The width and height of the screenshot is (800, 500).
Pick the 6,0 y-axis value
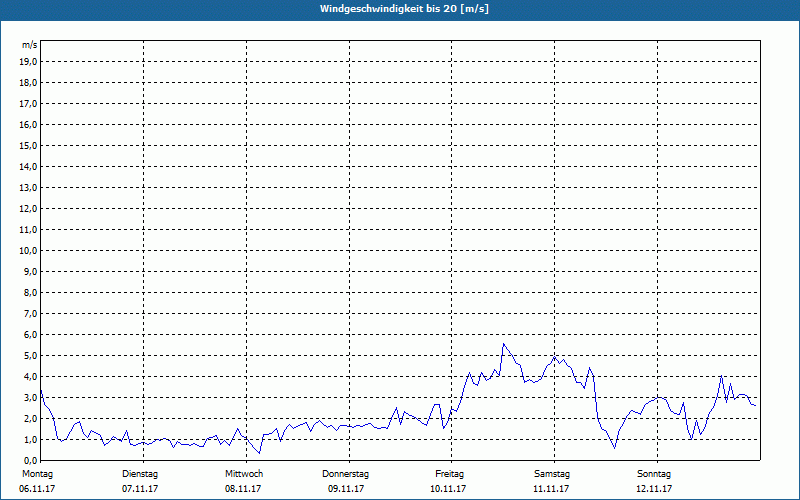31,335
